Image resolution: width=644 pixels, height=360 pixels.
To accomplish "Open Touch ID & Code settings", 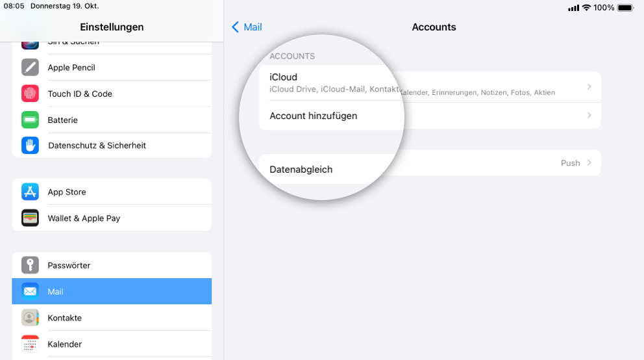I will click(112, 94).
